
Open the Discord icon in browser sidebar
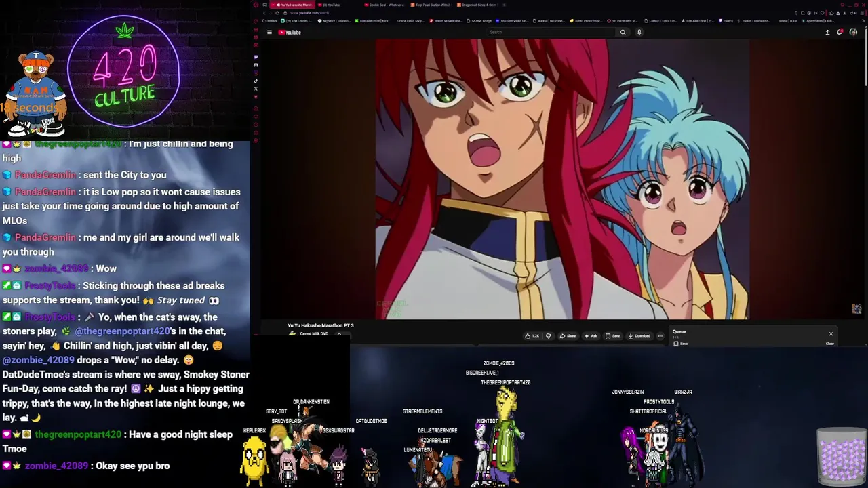click(x=256, y=65)
